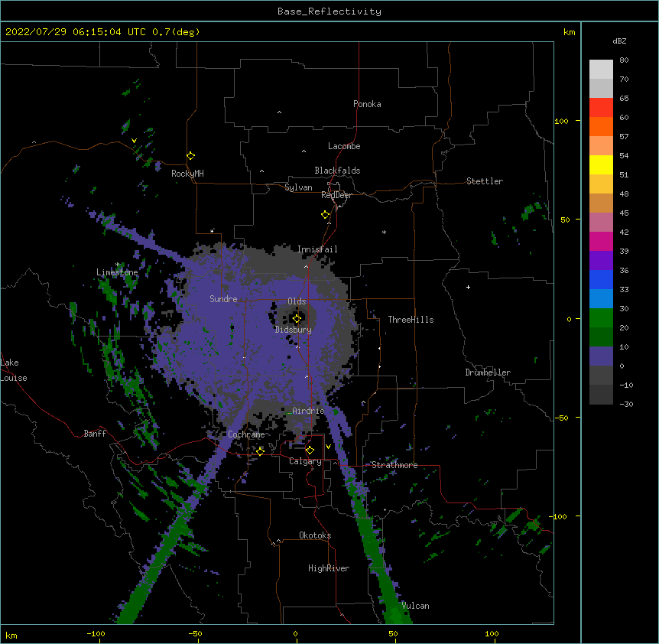Select the RockyMH label
The height and width of the screenshot is (644, 659).
187,174
